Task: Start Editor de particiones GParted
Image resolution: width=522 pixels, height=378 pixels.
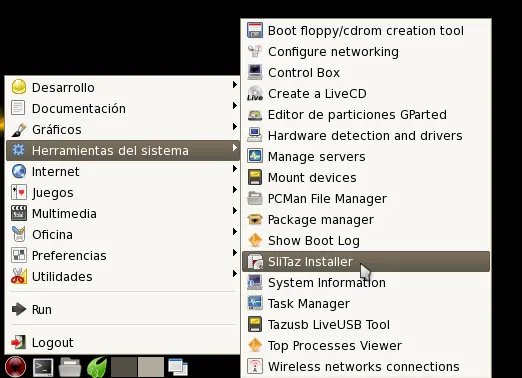Action: pyautogui.click(x=366, y=114)
